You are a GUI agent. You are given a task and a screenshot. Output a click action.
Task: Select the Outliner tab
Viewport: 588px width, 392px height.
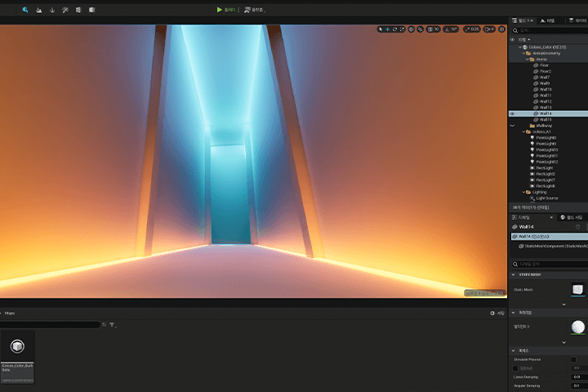(x=522, y=20)
